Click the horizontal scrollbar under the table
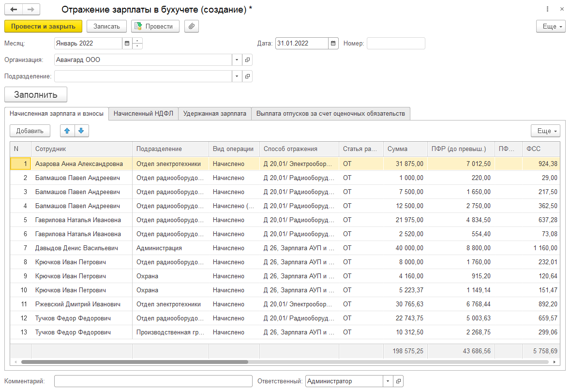Screen dimensions: 571x392 coord(135,362)
